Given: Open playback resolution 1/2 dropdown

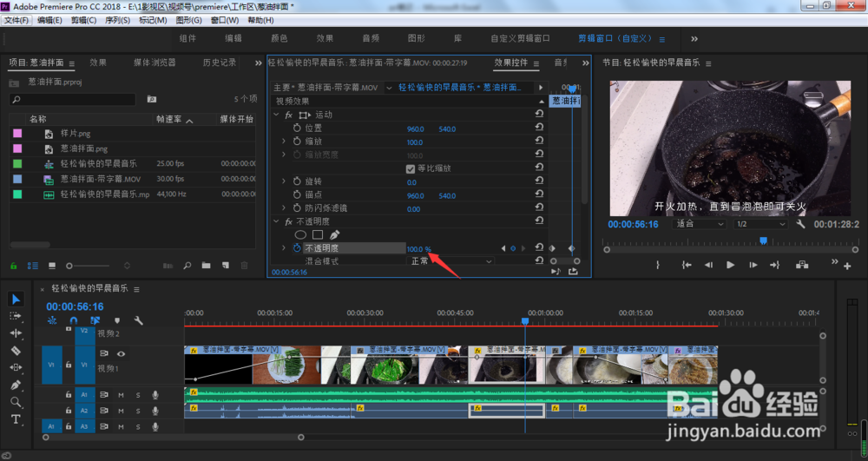Looking at the screenshot, I should 760,224.
